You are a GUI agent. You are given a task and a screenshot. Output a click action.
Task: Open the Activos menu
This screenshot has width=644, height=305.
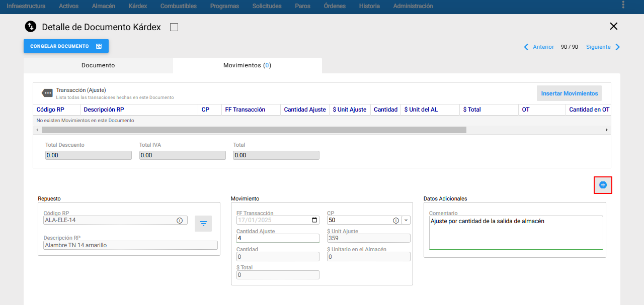pyautogui.click(x=69, y=6)
